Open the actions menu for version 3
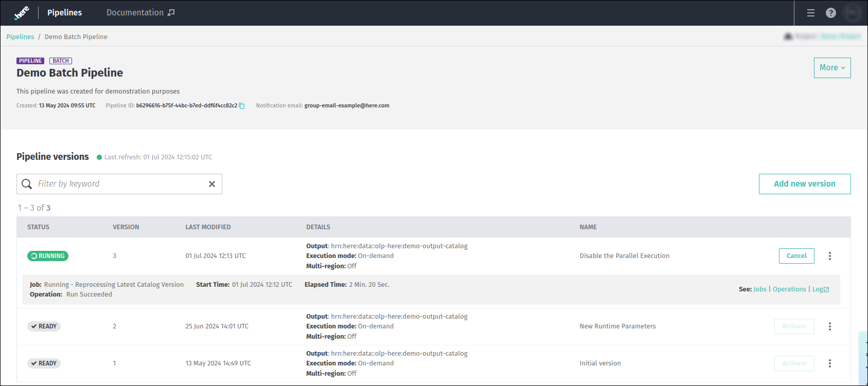868x386 pixels. pyautogui.click(x=830, y=256)
